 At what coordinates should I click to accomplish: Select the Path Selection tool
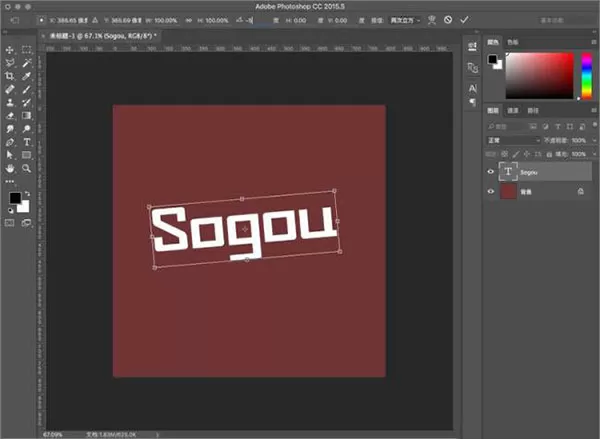[x=10, y=155]
